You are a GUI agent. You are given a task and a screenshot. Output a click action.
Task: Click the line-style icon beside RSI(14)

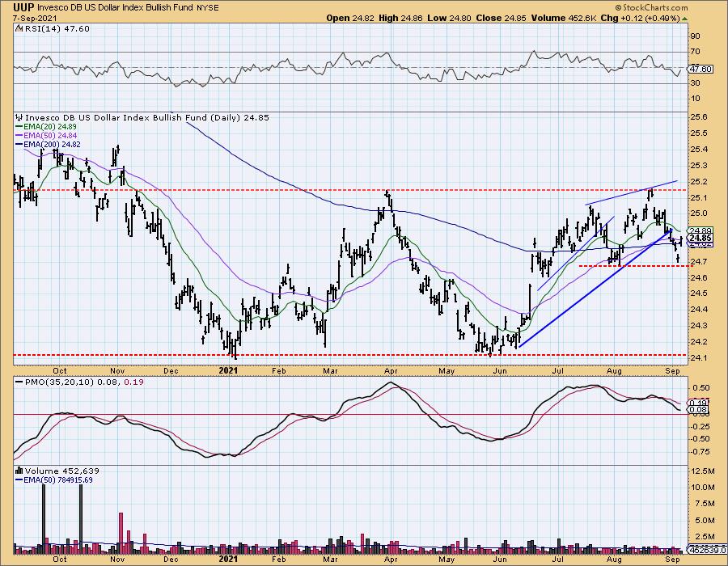[19, 29]
